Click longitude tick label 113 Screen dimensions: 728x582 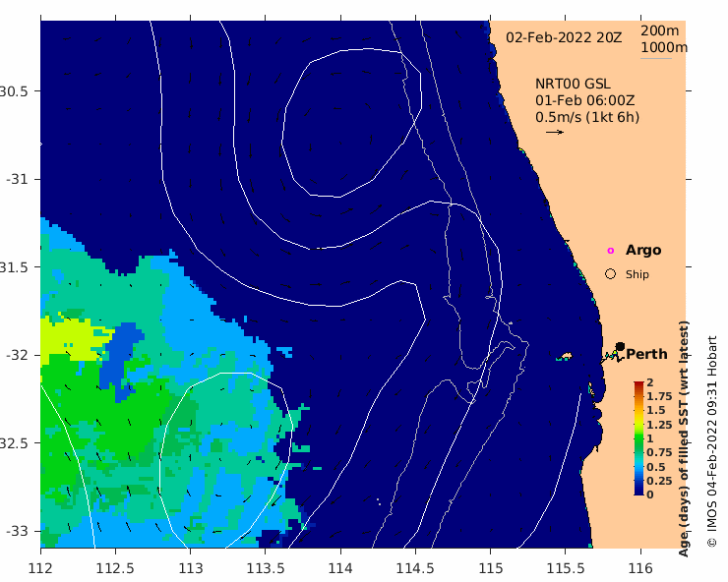[x=190, y=568]
